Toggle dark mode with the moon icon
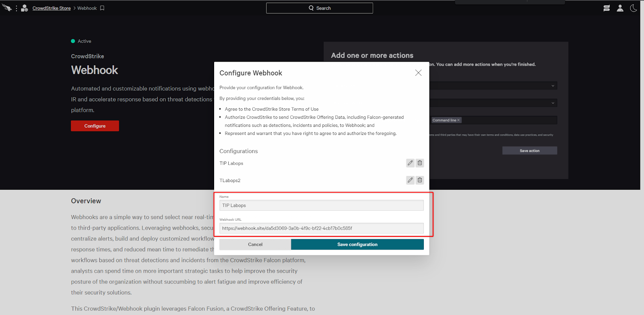The width and height of the screenshot is (644, 315). [634, 8]
